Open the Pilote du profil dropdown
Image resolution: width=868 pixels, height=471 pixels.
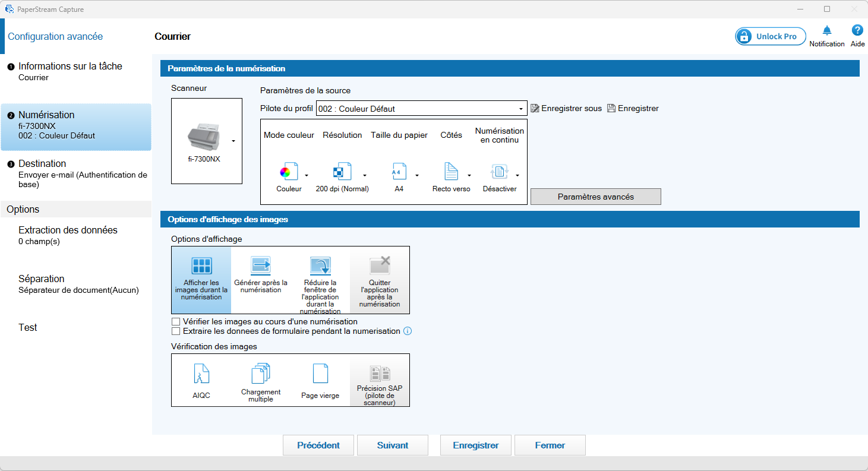click(422, 109)
